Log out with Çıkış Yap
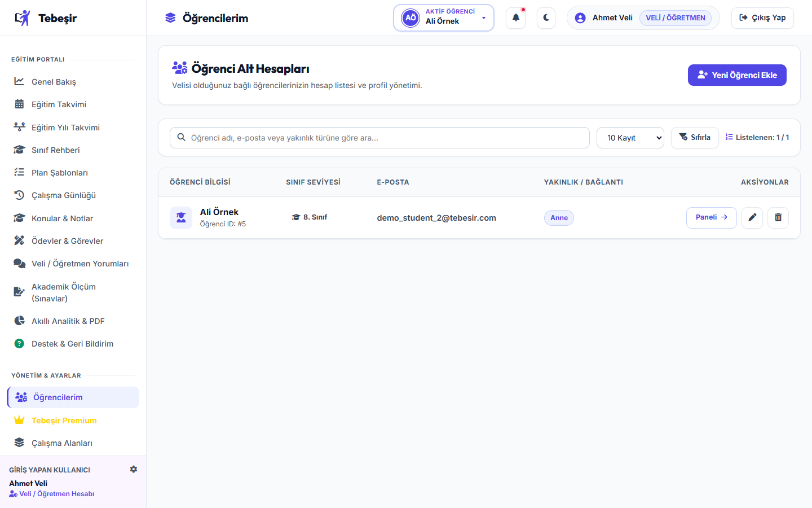The width and height of the screenshot is (812, 508). click(762, 18)
